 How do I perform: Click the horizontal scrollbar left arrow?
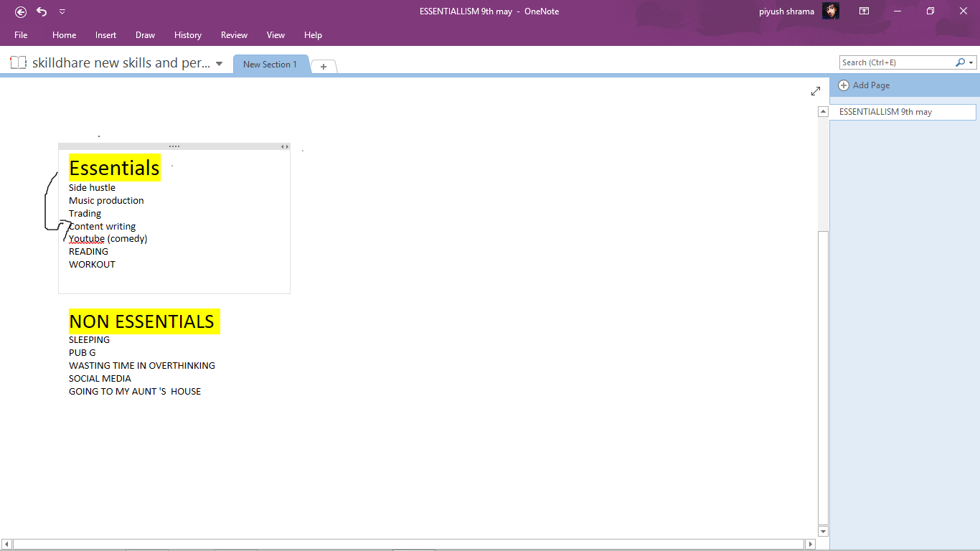(x=6, y=545)
